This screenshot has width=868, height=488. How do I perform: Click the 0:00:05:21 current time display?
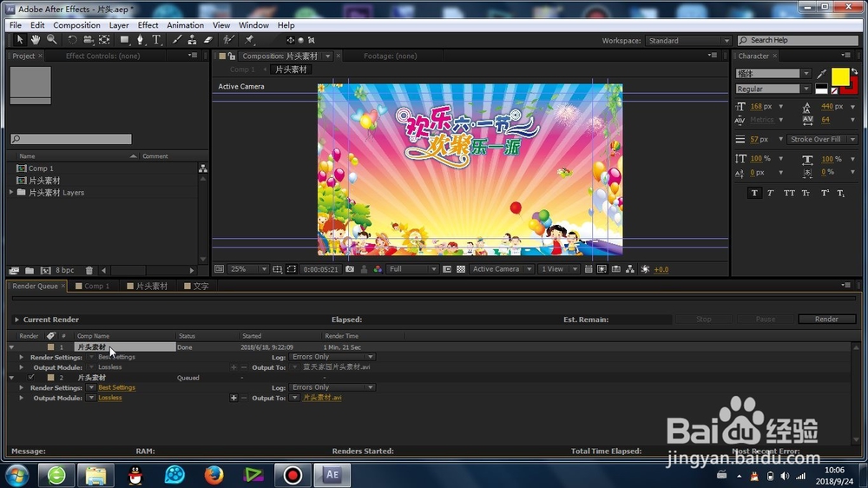320,269
